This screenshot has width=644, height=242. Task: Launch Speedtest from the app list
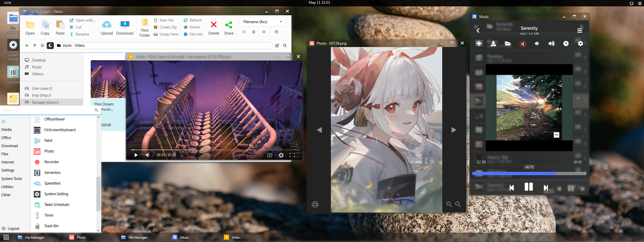coord(52,183)
